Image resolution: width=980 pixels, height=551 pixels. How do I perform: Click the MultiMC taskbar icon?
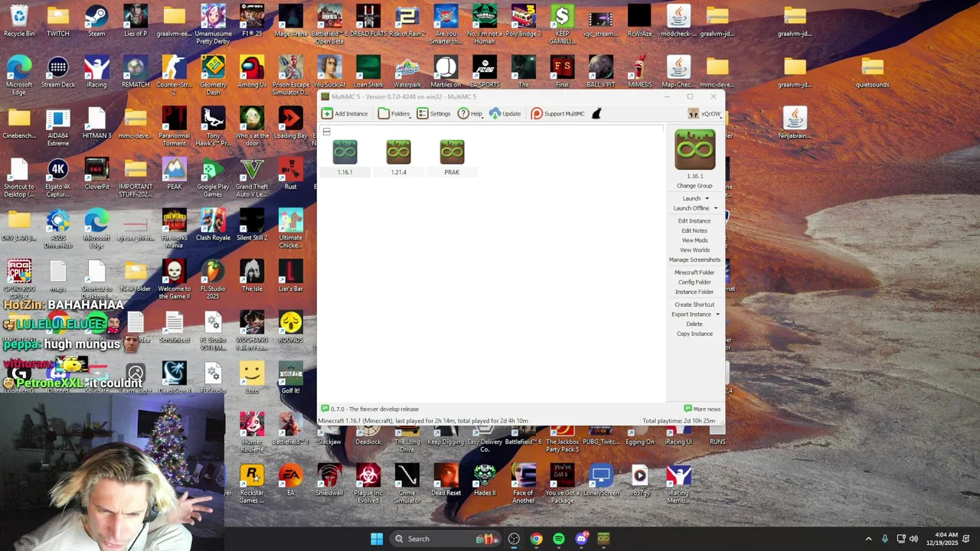click(603, 539)
